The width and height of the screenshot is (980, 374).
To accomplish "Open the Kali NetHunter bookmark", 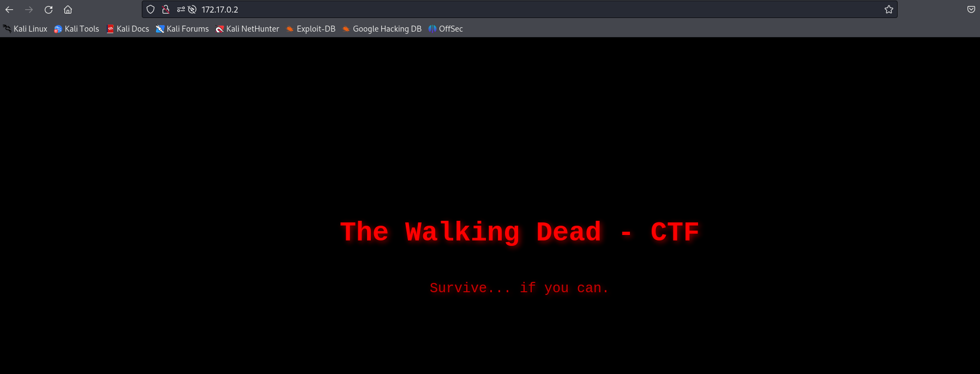I will [248, 29].
